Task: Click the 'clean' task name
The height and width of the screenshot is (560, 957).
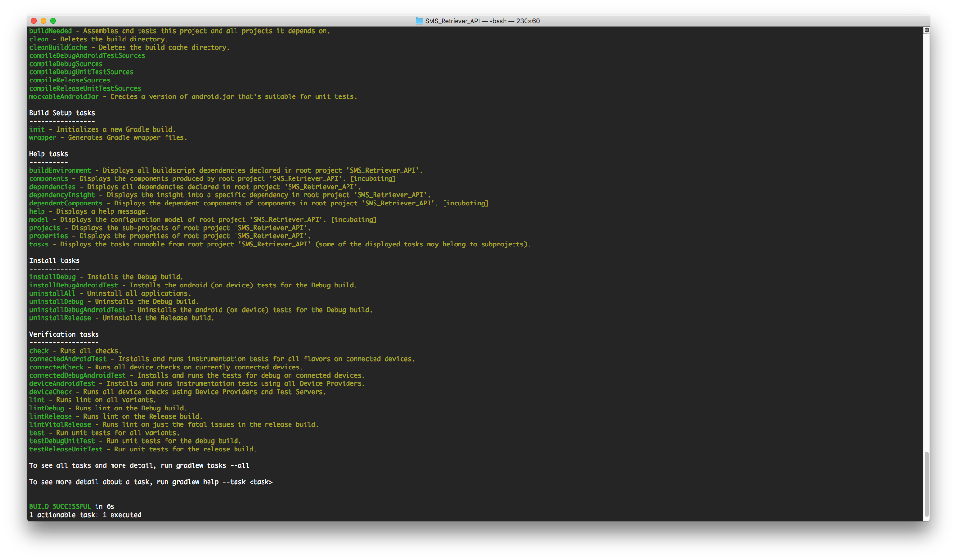Action: click(x=39, y=39)
